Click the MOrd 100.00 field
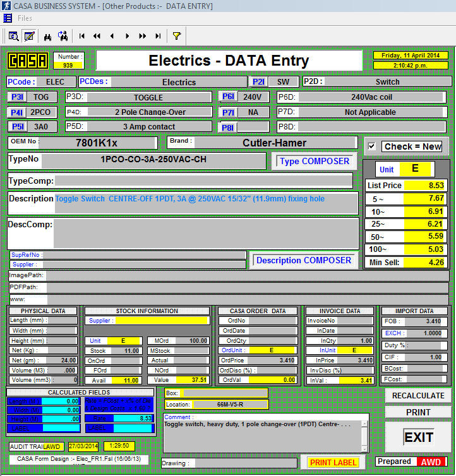This screenshot has width=456, height=476. [191, 341]
